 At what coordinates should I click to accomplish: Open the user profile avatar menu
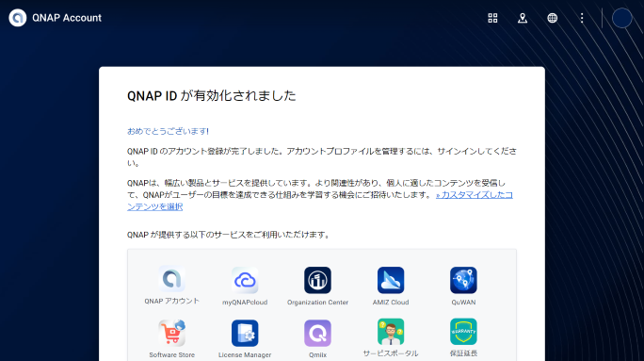(x=621, y=18)
